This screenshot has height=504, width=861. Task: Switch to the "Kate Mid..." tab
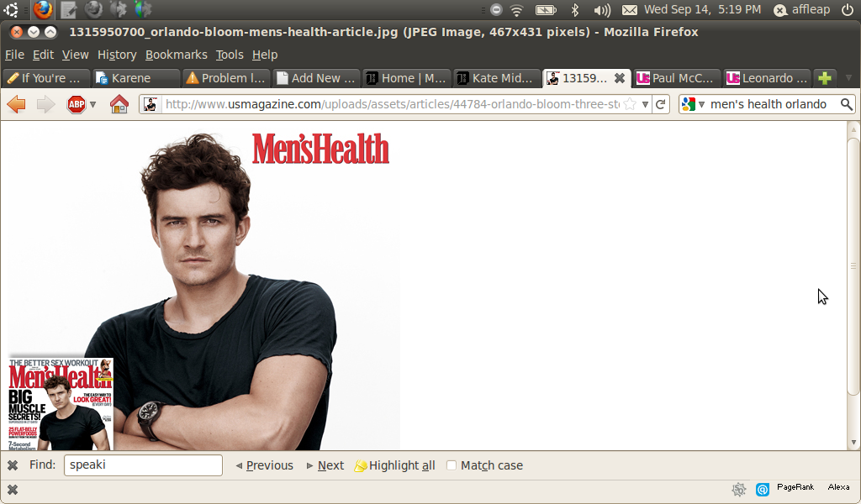(496, 78)
